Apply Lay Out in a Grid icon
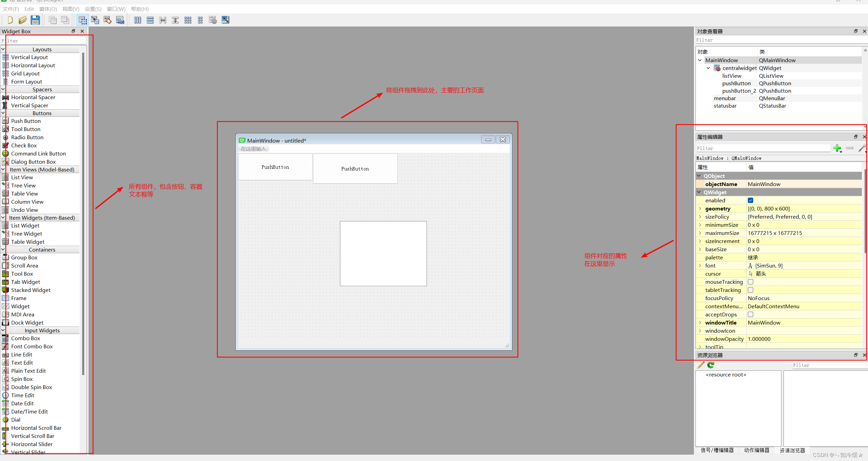 coord(188,20)
